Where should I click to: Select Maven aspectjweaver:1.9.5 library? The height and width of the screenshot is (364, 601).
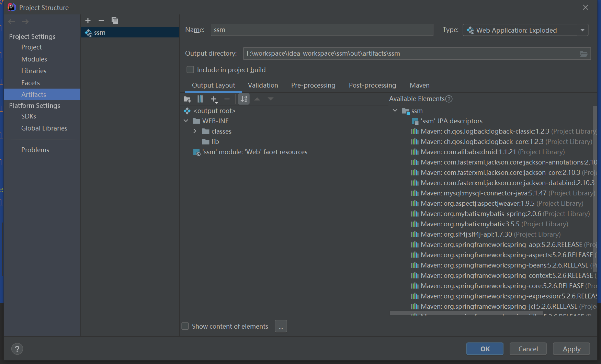point(497,203)
